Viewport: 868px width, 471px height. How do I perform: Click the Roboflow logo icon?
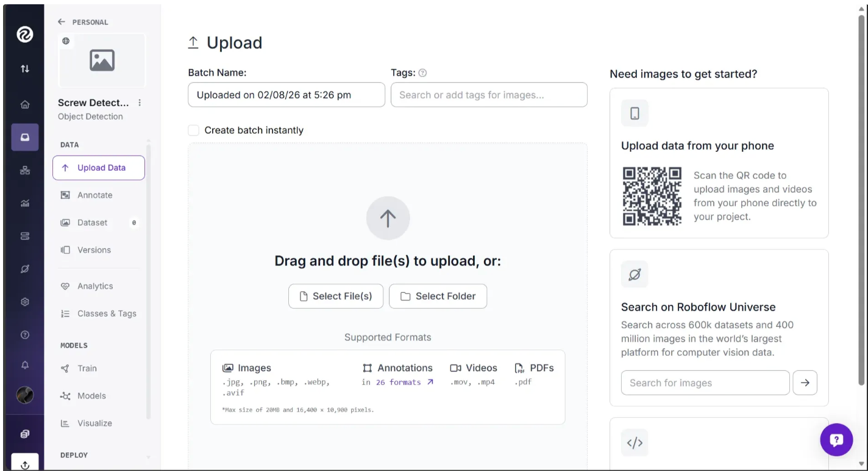click(25, 35)
